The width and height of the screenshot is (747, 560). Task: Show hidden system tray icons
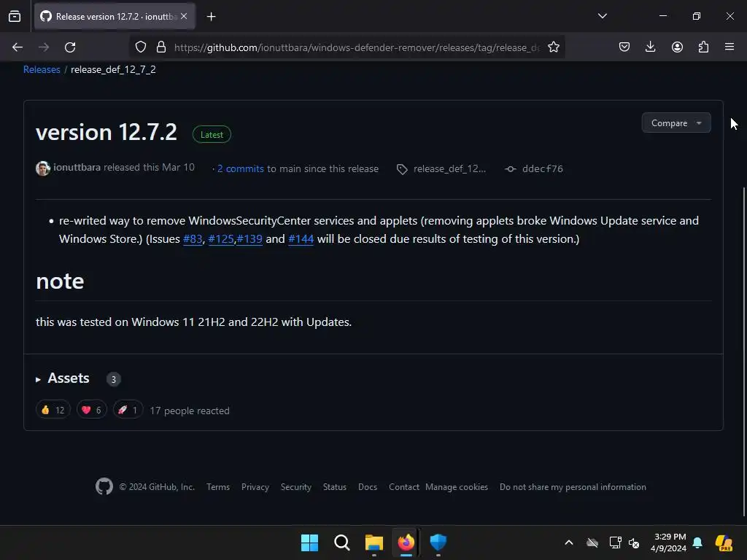[569, 542]
